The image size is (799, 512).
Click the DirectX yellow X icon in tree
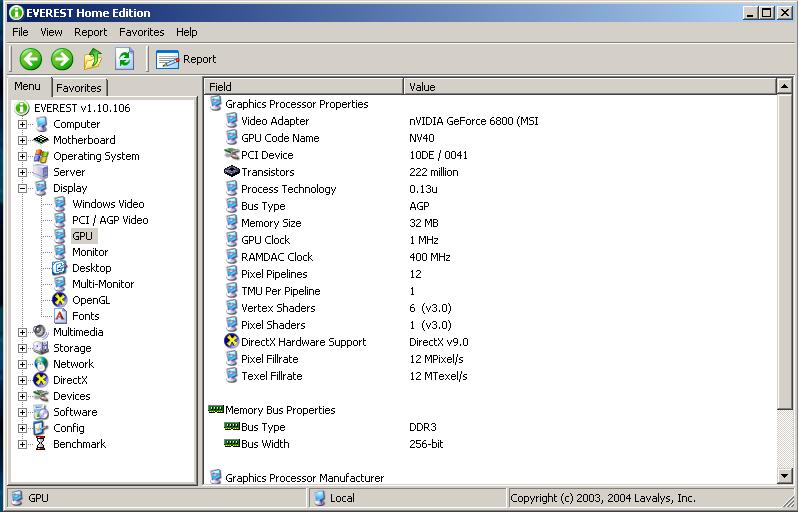(41, 380)
